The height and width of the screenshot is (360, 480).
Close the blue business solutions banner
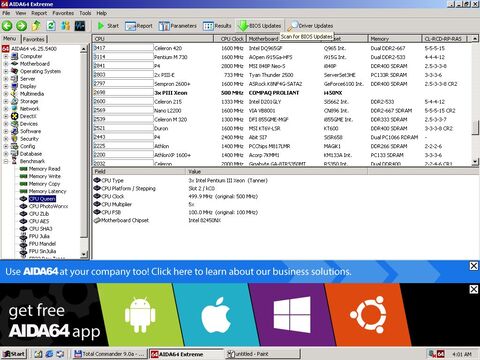click(x=474, y=266)
